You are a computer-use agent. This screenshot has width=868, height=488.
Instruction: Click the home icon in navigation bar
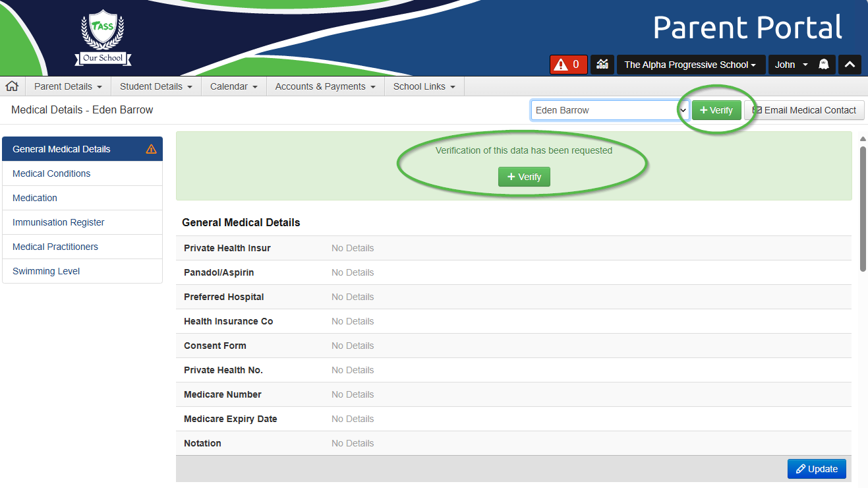click(12, 86)
